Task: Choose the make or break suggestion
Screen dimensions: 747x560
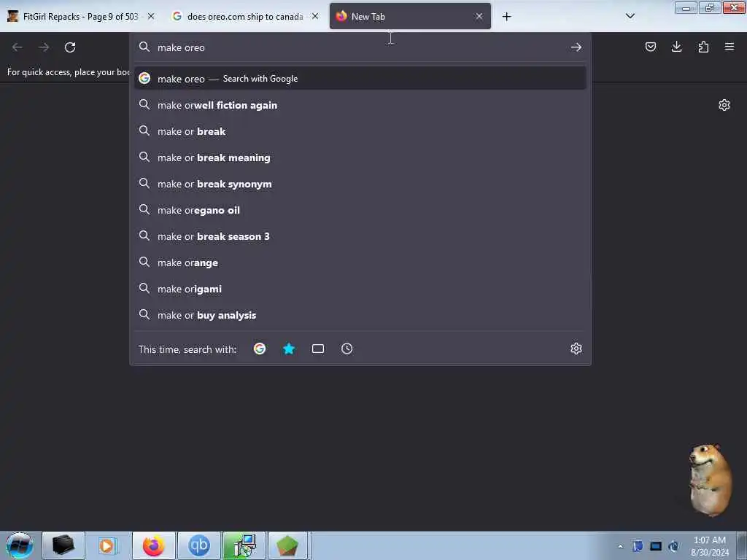Action: coord(360,131)
